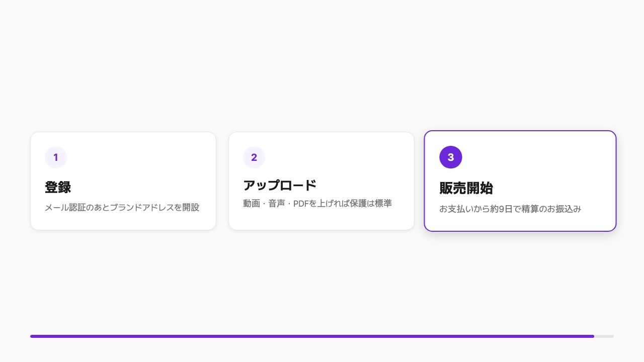Image resolution: width=644 pixels, height=362 pixels.
Task: Click the gray unfilled end of progress bar
Action: click(604, 336)
